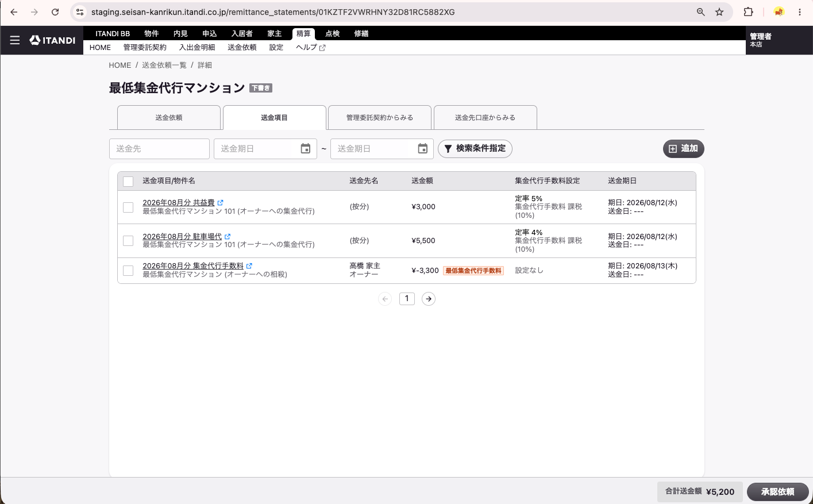Open external link icon beside 共益費
813x504 pixels.
point(221,203)
